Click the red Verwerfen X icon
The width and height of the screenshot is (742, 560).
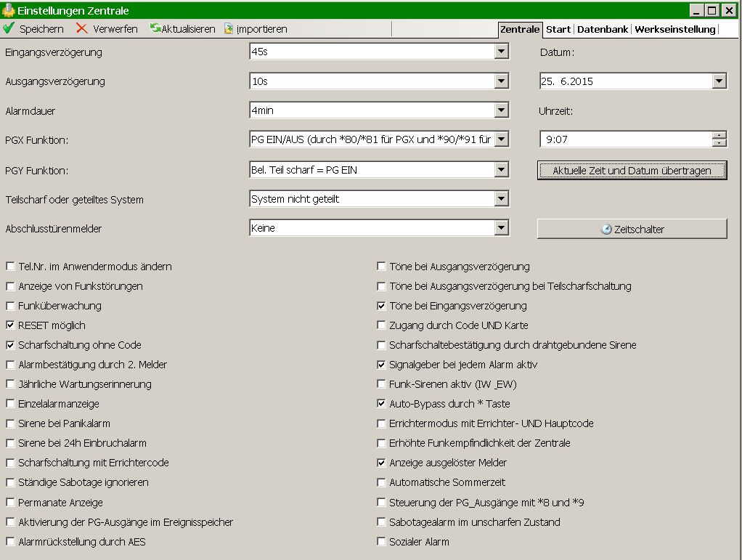coord(82,29)
